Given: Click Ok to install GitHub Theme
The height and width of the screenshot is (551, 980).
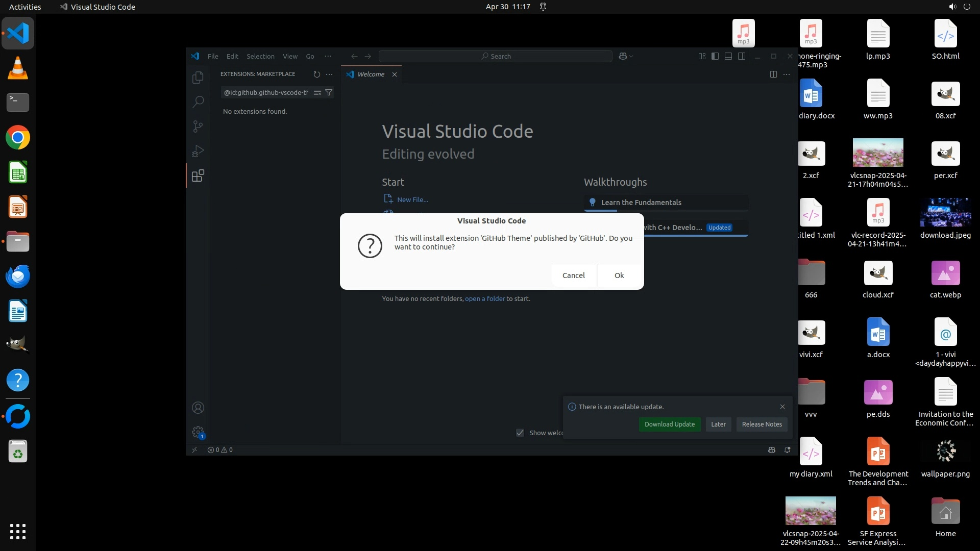Looking at the screenshot, I should click(619, 275).
